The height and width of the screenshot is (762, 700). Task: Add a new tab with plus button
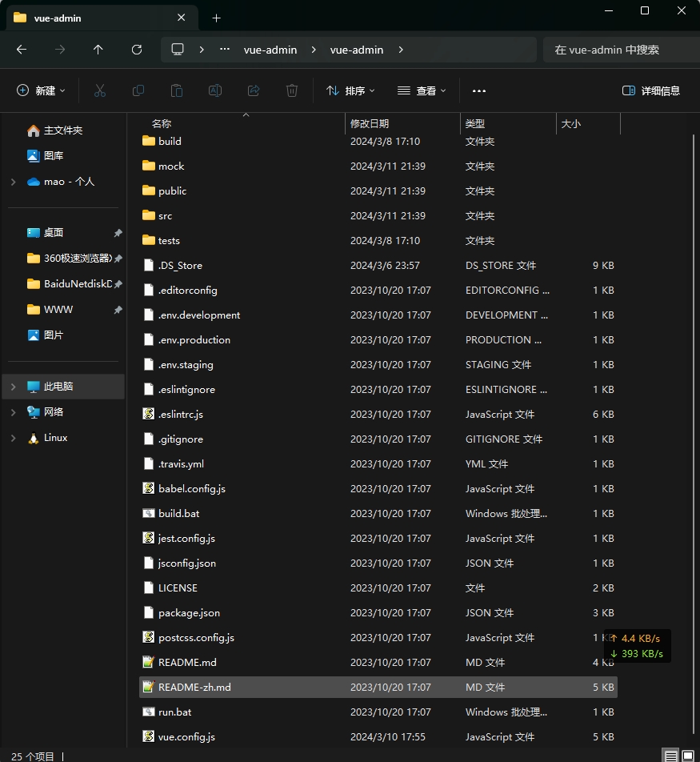(x=216, y=18)
